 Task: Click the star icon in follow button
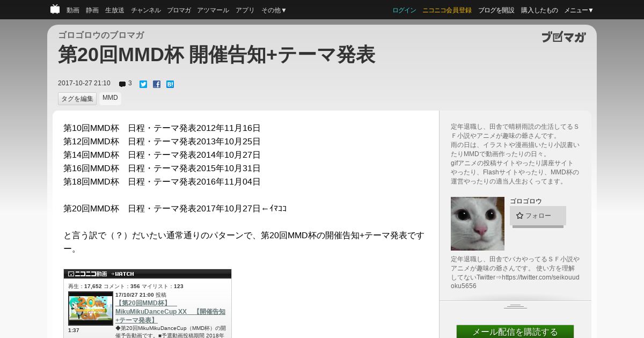tap(519, 216)
